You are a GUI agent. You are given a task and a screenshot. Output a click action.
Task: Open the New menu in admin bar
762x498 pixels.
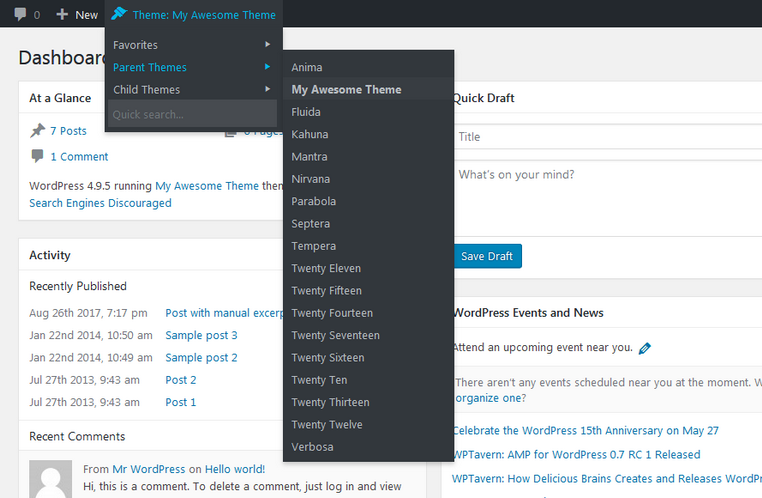[x=77, y=15]
